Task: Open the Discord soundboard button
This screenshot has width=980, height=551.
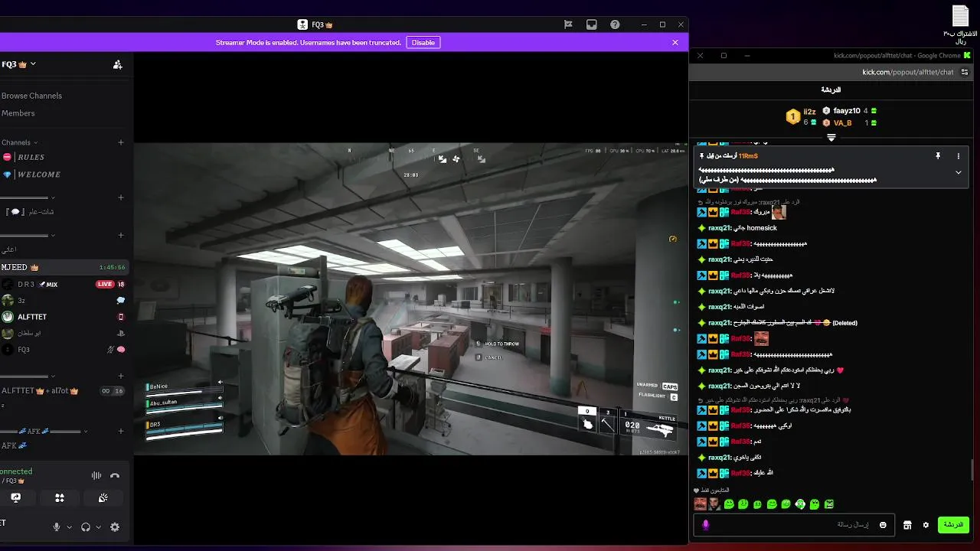Action: tap(103, 497)
